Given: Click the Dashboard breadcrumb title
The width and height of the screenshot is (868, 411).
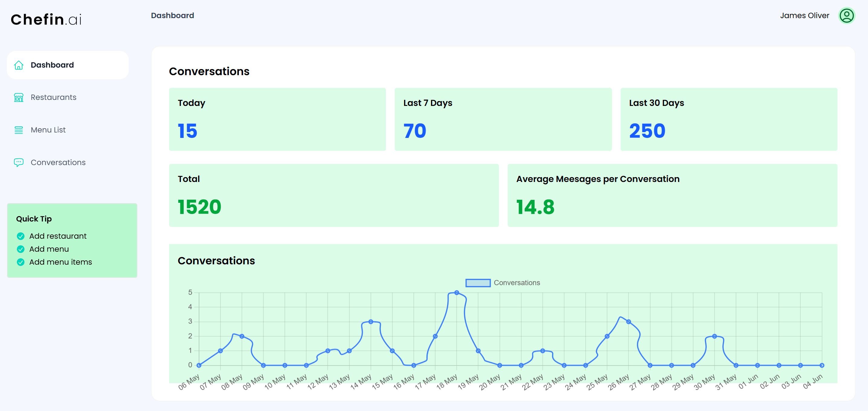Looking at the screenshot, I should pos(172,15).
